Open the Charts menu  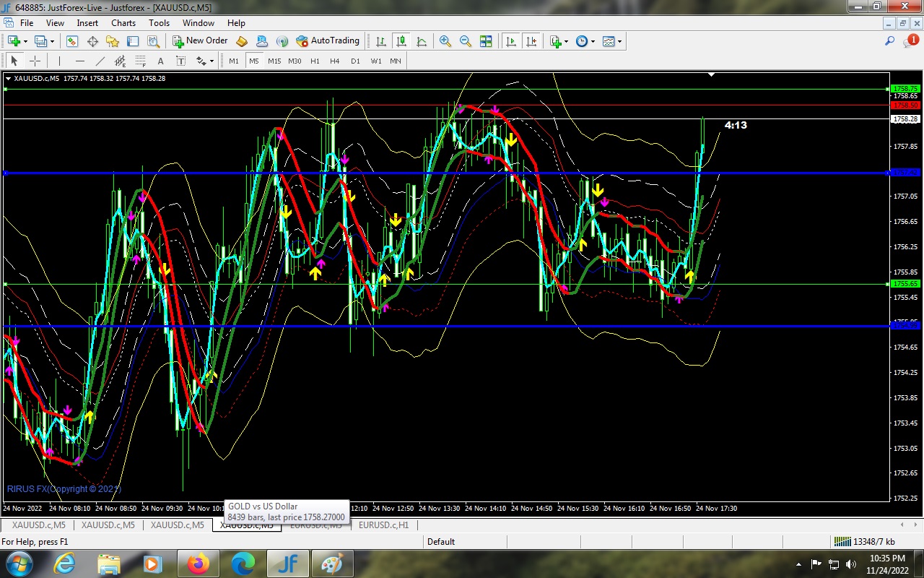coord(123,23)
